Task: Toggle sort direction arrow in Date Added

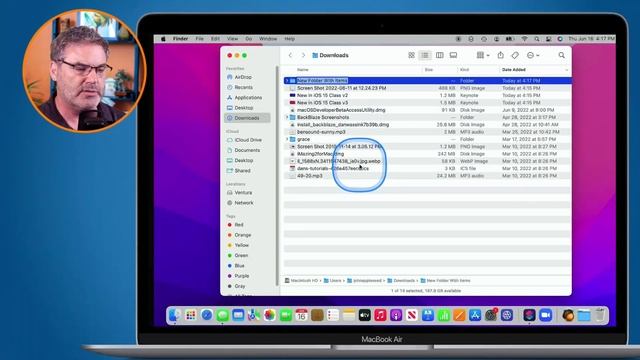Action: [567, 70]
